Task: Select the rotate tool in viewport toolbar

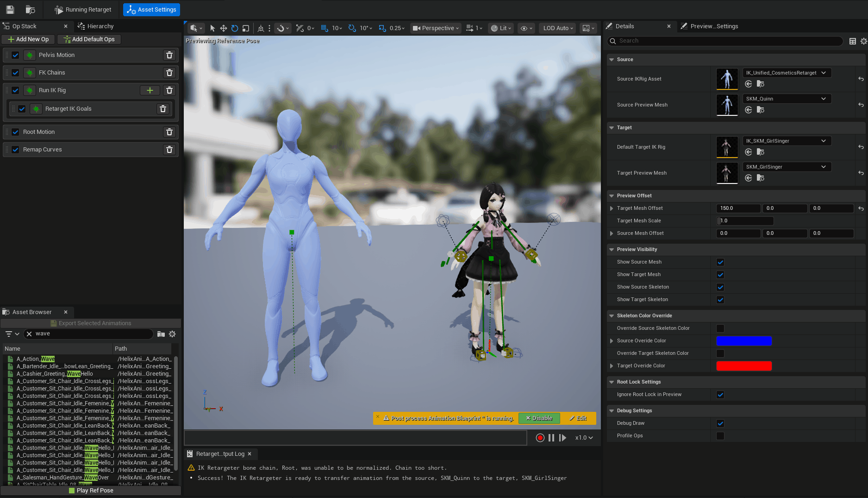Action: (235, 28)
